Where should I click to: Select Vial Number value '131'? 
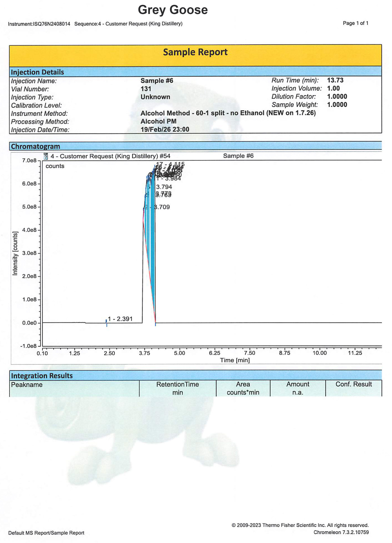point(146,89)
